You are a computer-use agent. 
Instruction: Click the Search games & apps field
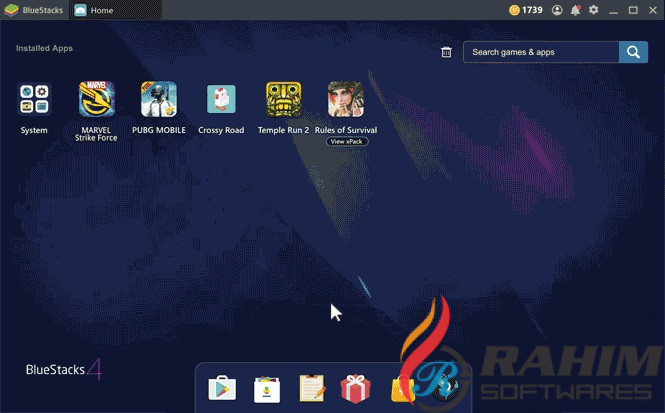[x=541, y=52]
